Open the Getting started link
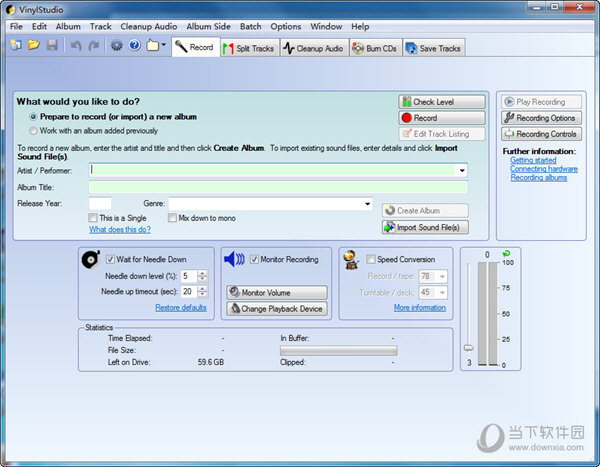Image resolution: width=600 pixels, height=467 pixels. [533, 160]
